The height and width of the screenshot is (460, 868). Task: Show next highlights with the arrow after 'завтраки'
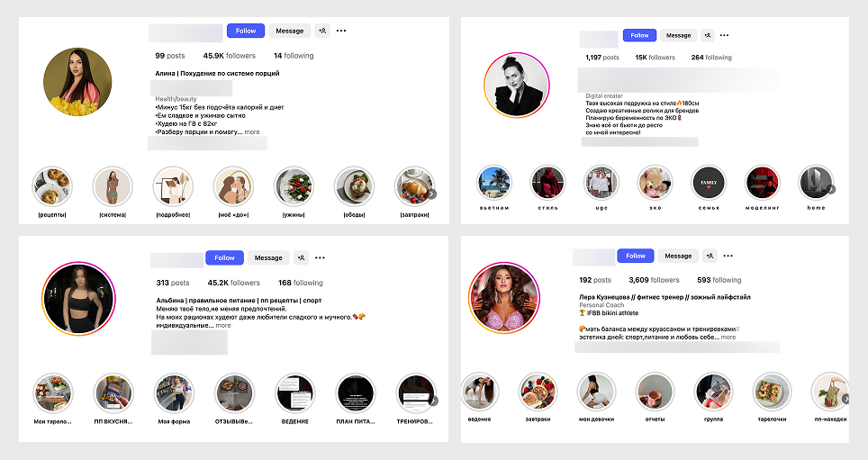pyautogui.click(x=432, y=194)
